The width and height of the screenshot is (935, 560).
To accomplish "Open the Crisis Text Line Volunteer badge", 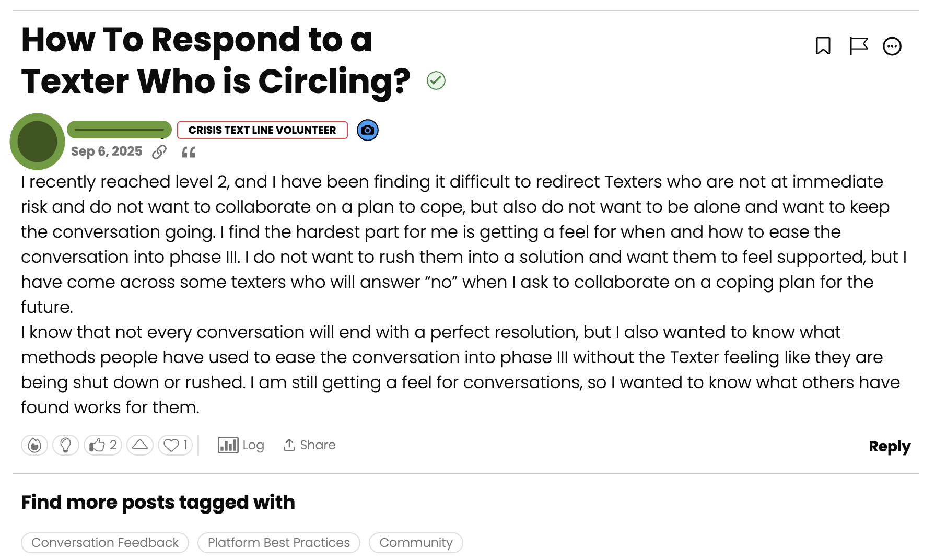I will 262,130.
